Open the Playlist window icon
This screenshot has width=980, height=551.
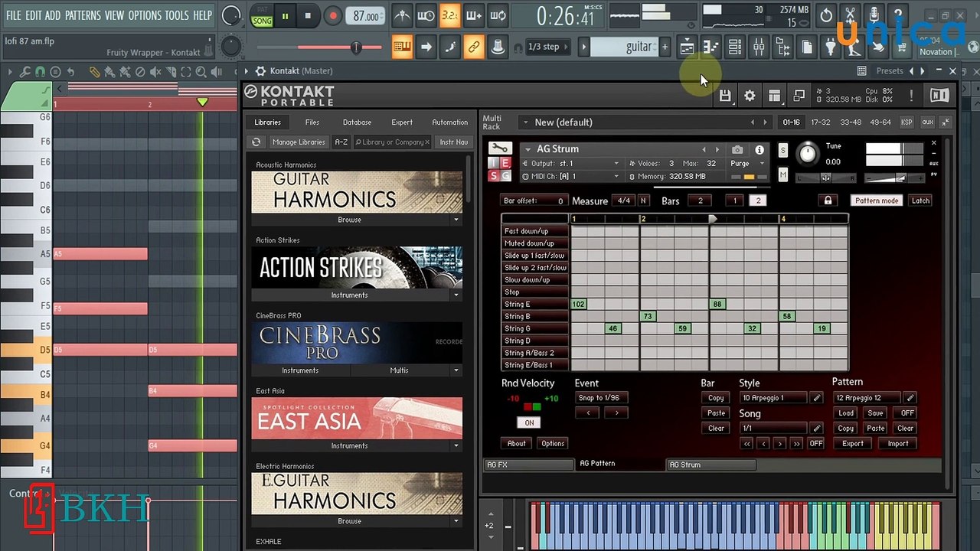pos(687,47)
